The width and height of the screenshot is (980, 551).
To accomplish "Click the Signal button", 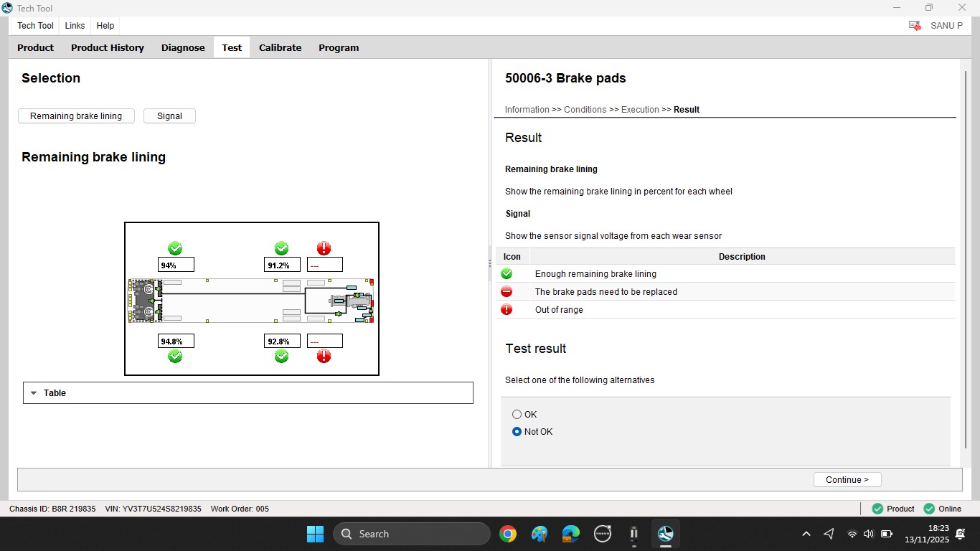I will coord(170,116).
